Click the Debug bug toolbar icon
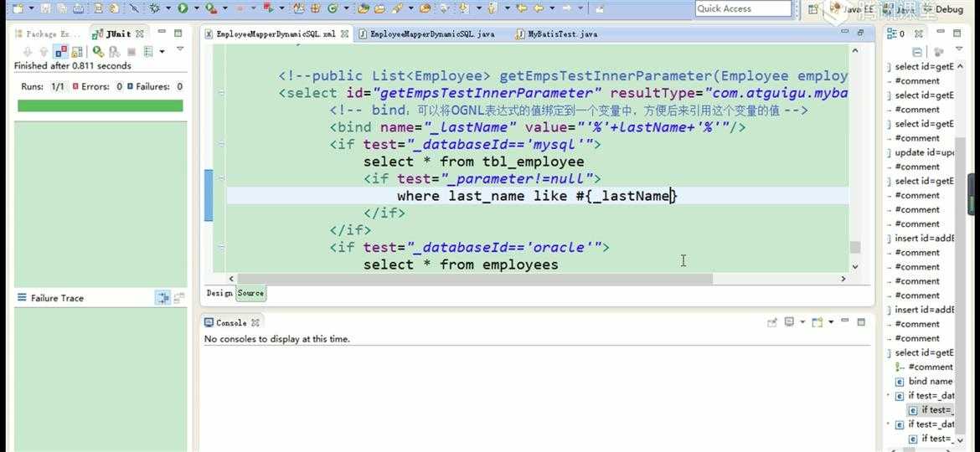Screen dimensions: 980x452 (155, 8)
